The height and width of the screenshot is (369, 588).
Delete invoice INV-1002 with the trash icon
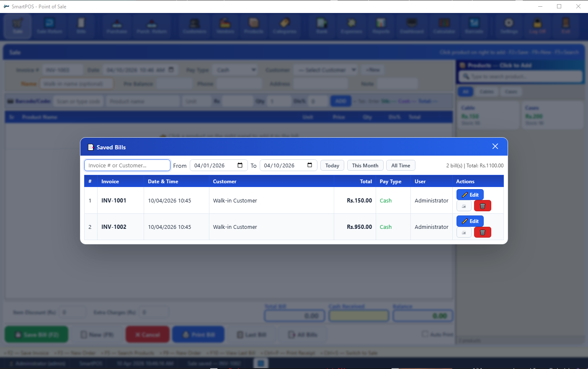coord(482,232)
